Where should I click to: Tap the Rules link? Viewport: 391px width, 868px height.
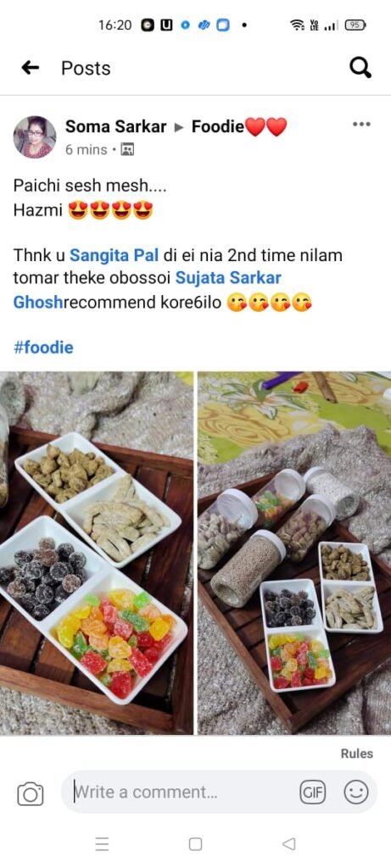pyautogui.click(x=357, y=754)
